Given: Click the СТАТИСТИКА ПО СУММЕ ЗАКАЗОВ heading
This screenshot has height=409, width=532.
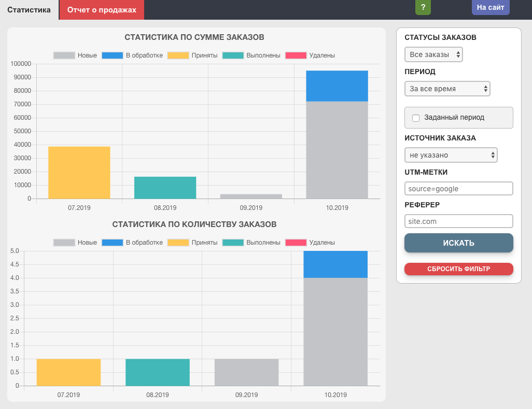Looking at the screenshot, I should point(194,37).
